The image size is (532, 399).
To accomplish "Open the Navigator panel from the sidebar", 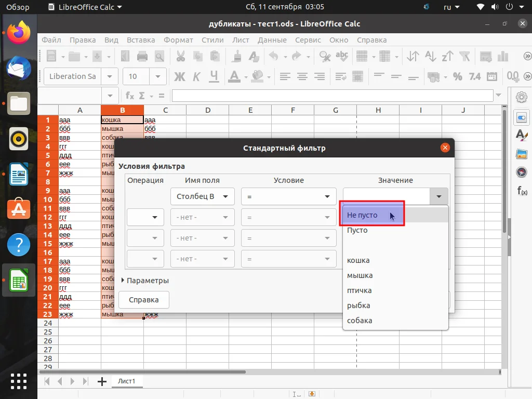I will 521,172.
